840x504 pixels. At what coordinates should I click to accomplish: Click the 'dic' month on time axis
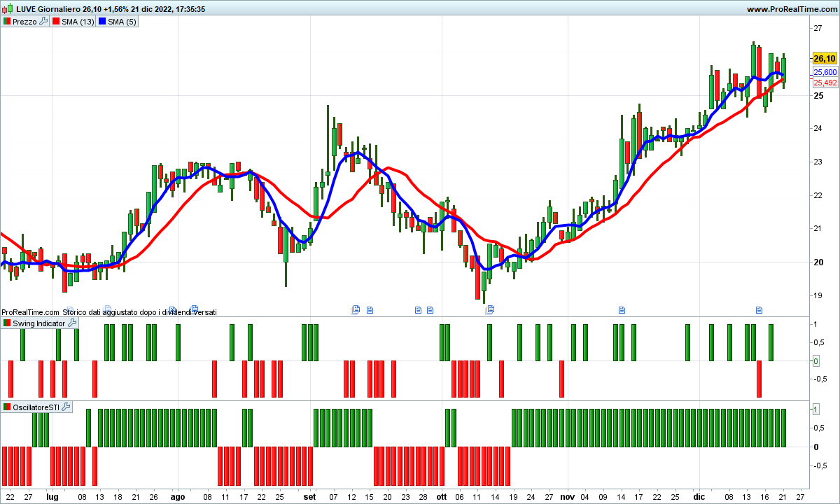[x=698, y=496]
